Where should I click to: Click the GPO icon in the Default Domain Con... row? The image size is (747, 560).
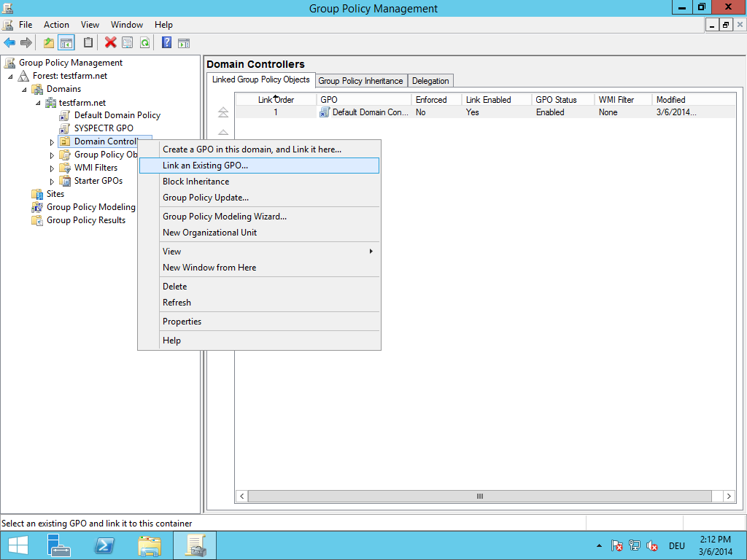pos(325,112)
